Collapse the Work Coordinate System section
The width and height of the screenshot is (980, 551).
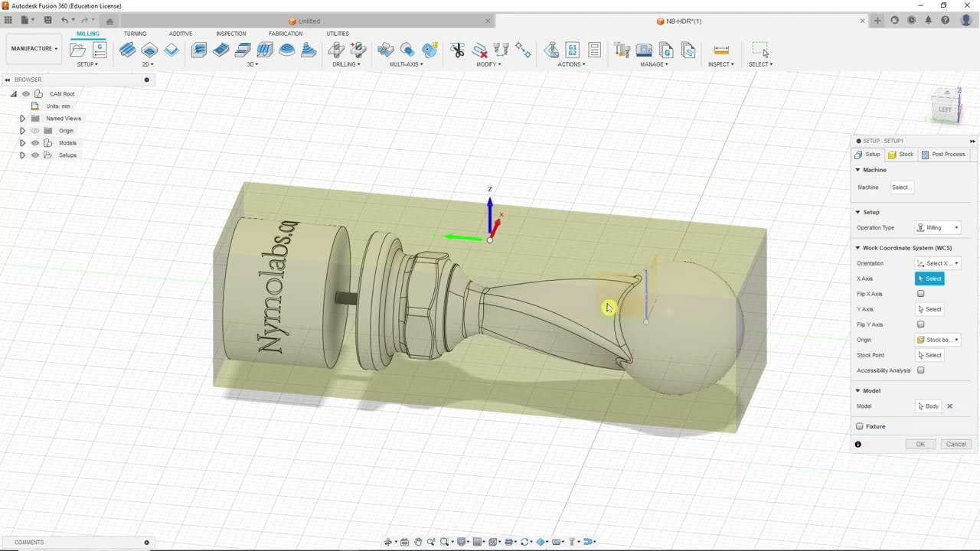click(858, 248)
